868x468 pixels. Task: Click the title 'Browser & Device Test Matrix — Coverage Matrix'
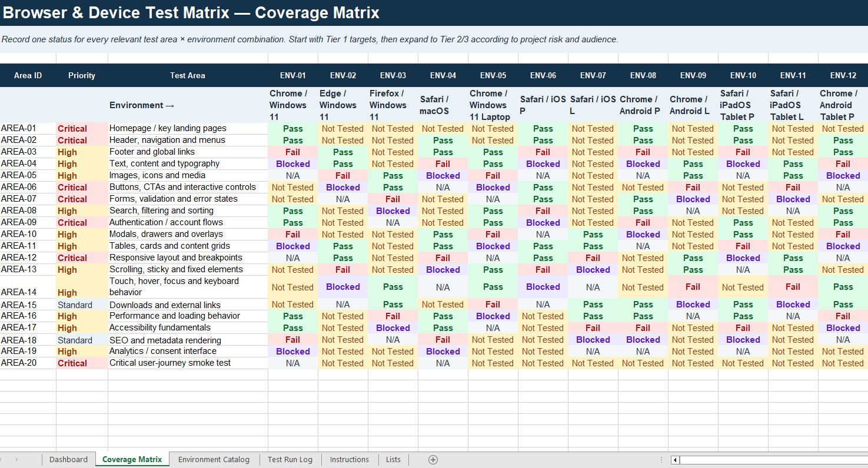[x=191, y=12]
